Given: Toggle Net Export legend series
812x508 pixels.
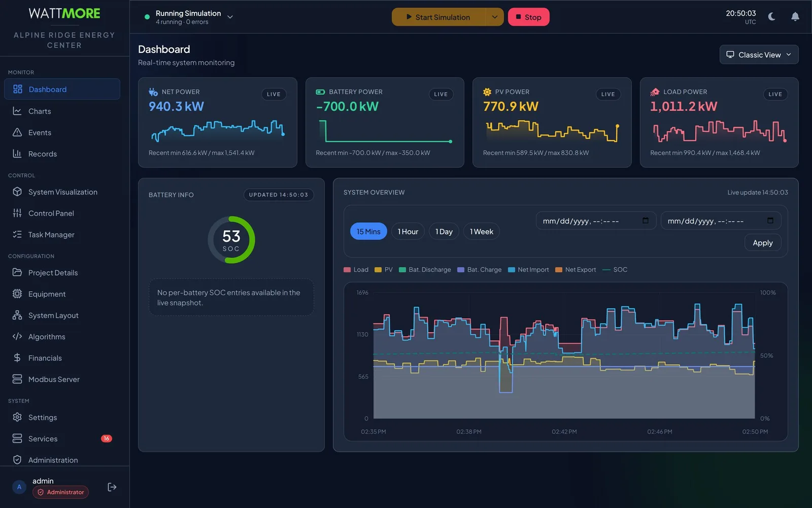Looking at the screenshot, I should (x=576, y=270).
